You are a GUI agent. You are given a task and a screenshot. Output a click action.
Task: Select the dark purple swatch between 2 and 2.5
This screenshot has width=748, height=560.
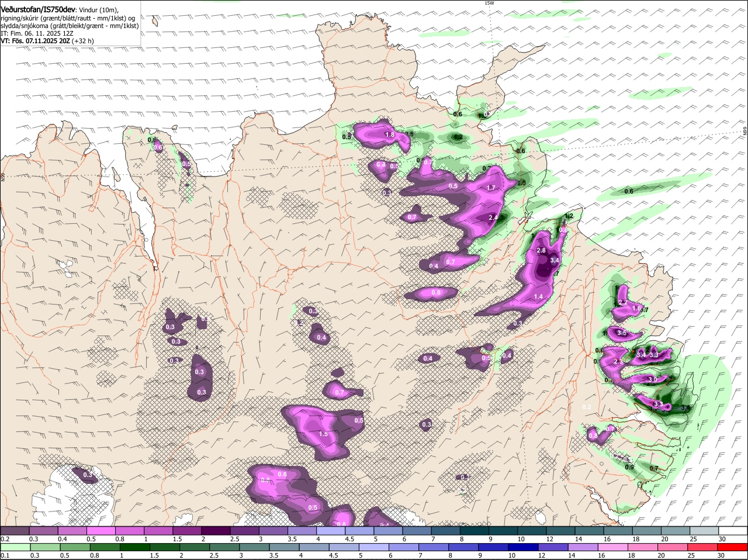[x=216, y=531]
